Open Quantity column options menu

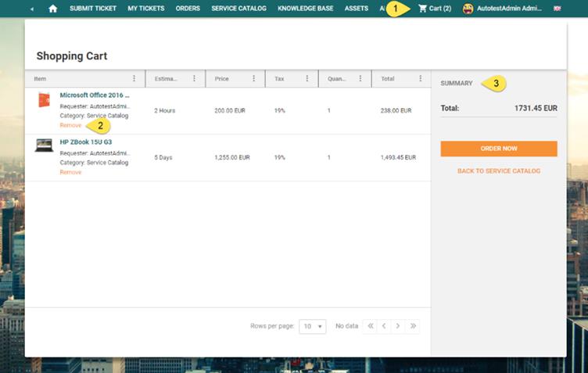[x=362, y=79]
